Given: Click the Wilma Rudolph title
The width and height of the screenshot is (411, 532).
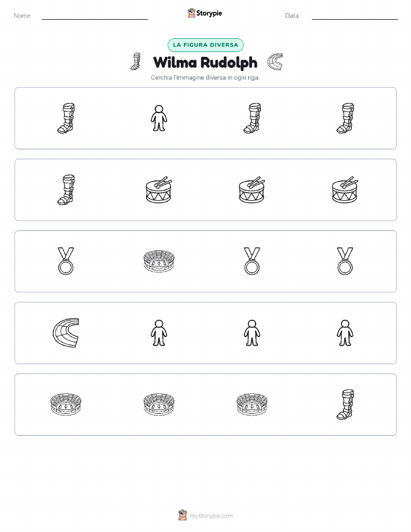Looking at the screenshot, I should (x=205, y=63).
